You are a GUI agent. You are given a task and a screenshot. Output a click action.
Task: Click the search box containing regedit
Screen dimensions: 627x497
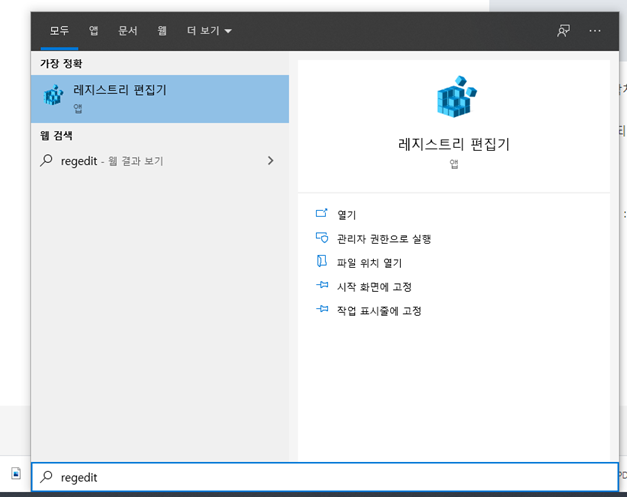pos(325,477)
